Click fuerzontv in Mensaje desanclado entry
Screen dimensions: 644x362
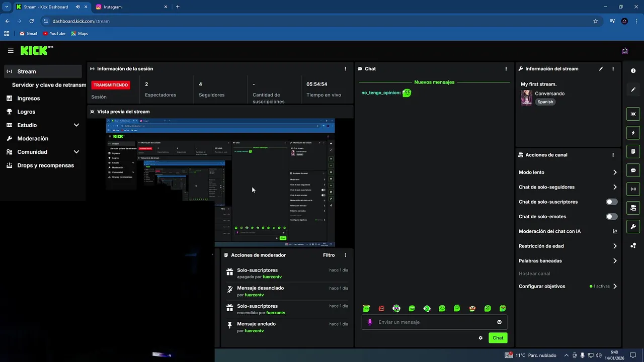[254, 295]
